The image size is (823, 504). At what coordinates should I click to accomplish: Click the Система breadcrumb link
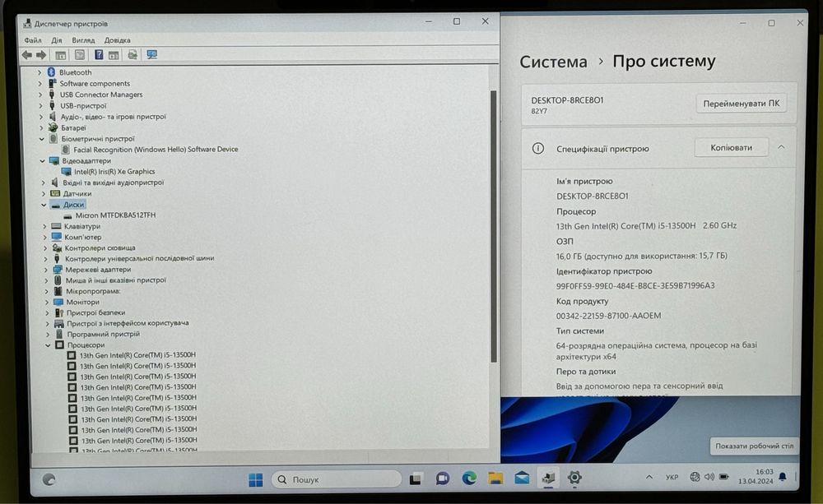click(553, 62)
